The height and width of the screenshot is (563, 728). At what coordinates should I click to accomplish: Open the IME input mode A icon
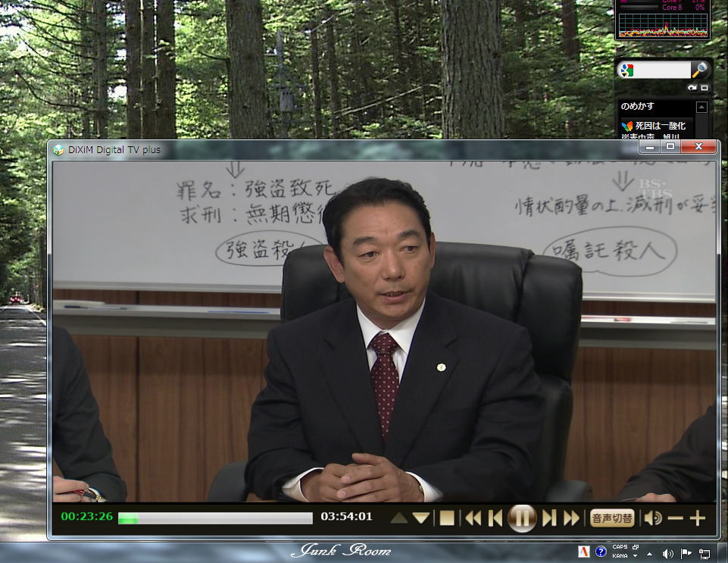(x=583, y=552)
